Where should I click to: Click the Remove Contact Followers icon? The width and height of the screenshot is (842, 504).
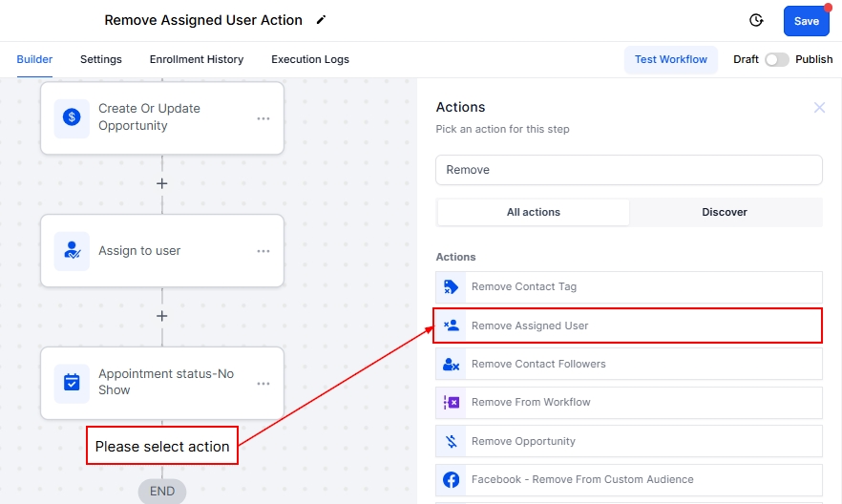pos(452,364)
